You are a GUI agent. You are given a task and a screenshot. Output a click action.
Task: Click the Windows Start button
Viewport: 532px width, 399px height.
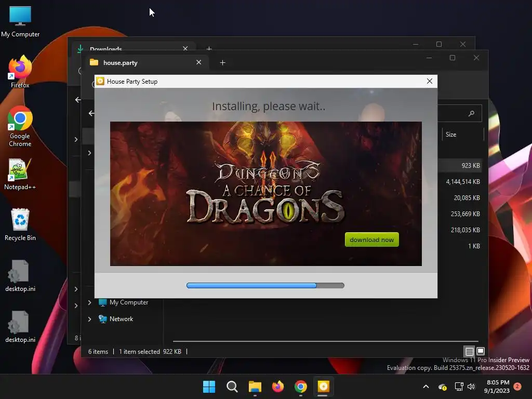pyautogui.click(x=209, y=387)
